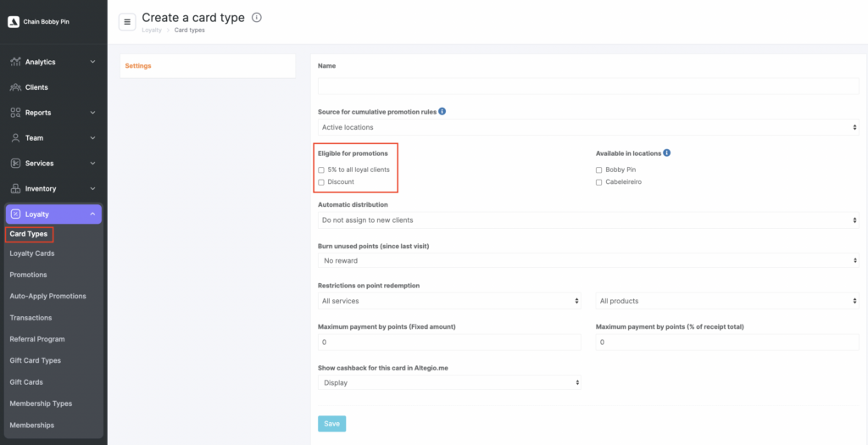The image size is (868, 445).
Task: Click the Analytics chart icon in sidebar
Action: pos(15,62)
